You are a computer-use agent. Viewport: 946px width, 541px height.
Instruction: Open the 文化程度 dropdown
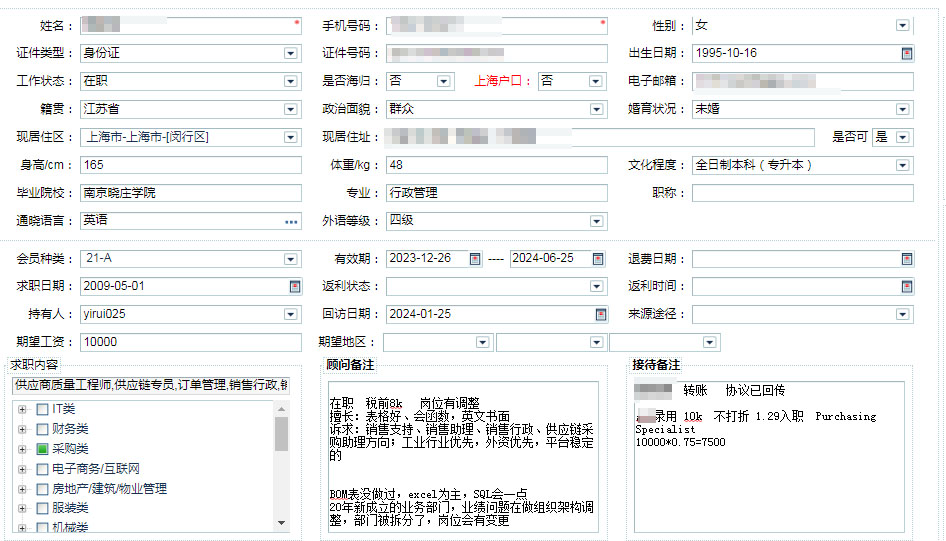coord(903,166)
